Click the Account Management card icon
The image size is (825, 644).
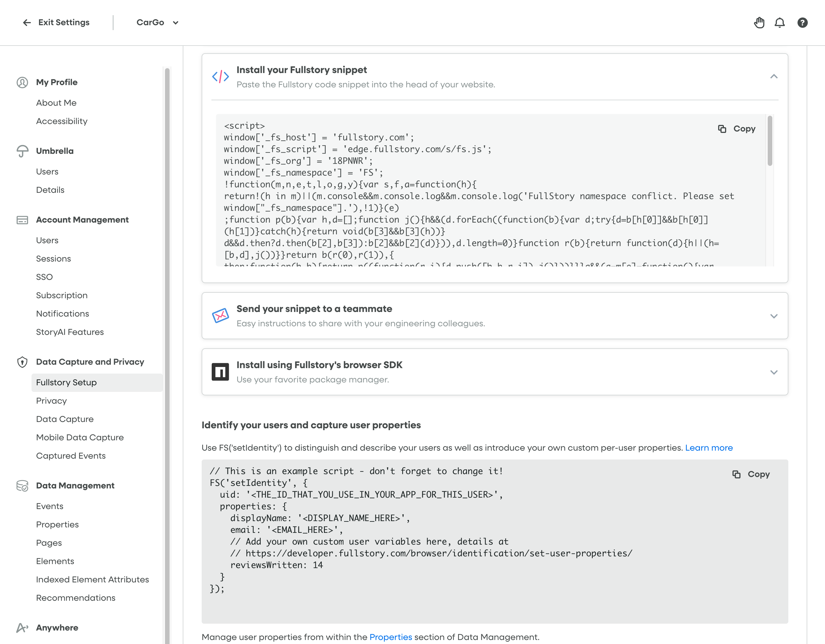coord(22,220)
